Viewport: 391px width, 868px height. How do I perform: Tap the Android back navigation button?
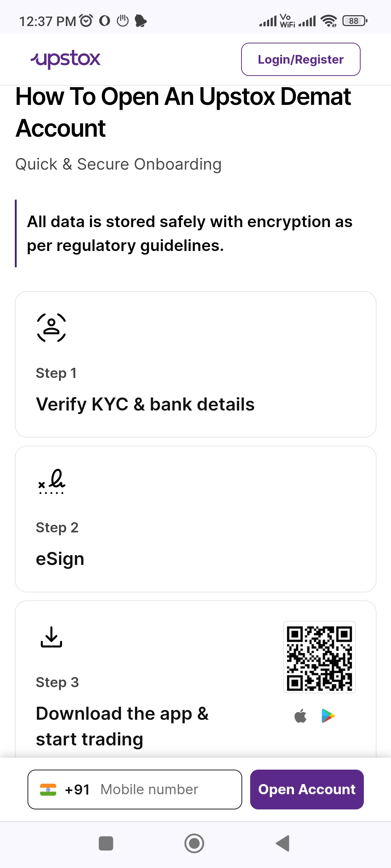tap(283, 843)
